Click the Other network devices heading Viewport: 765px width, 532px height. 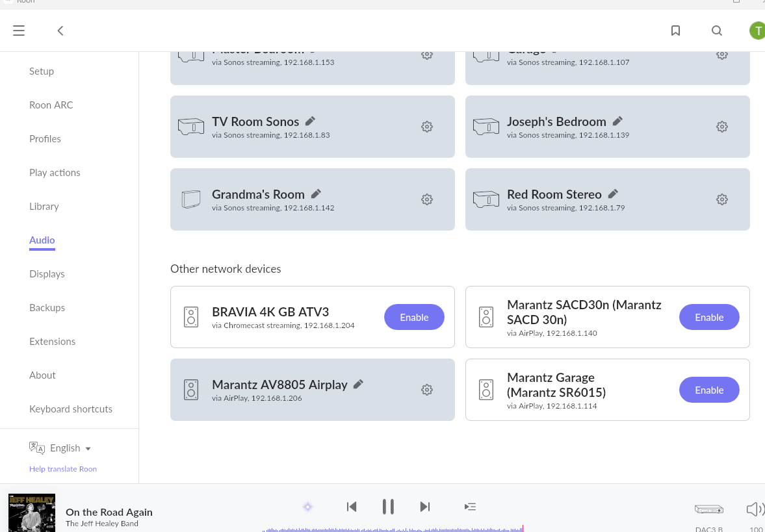[226, 269]
